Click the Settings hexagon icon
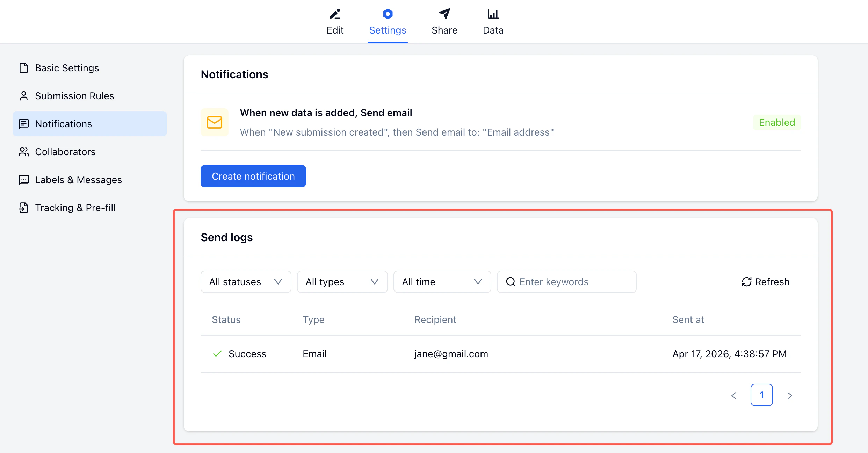 tap(388, 14)
